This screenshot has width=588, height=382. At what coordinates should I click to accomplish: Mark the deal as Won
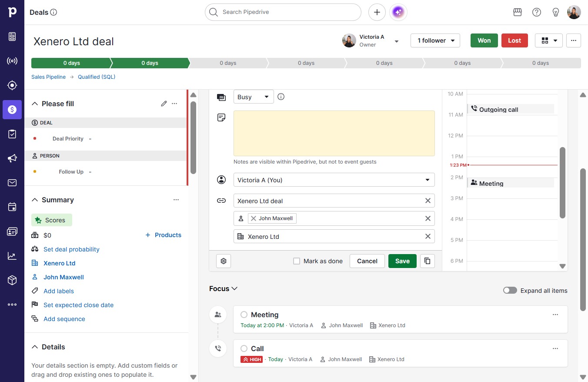tap(484, 40)
